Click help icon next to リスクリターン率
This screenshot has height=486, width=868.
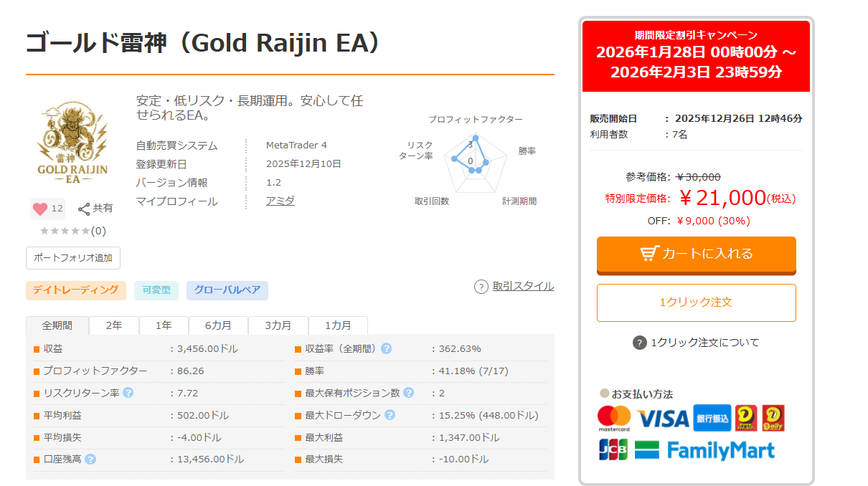point(128,393)
